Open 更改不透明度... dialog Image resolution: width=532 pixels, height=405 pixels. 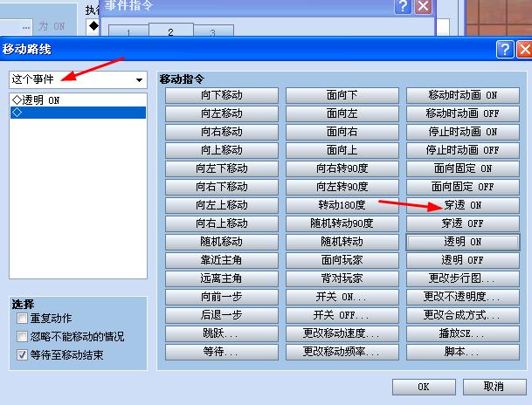pos(463,297)
